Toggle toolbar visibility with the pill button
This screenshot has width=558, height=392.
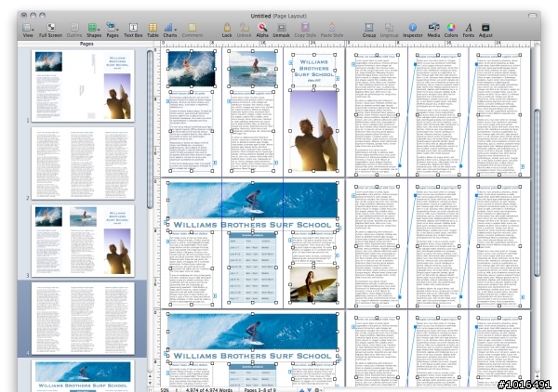pyautogui.click(x=532, y=15)
